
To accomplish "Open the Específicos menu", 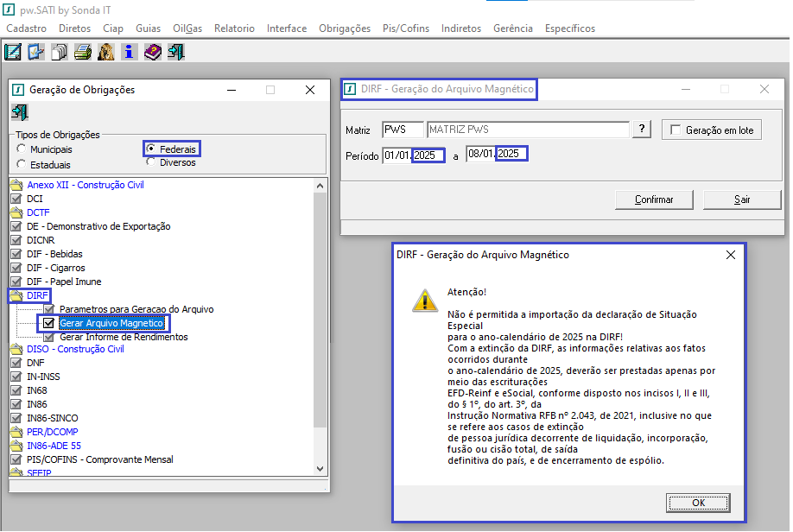I will click(570, 28).
